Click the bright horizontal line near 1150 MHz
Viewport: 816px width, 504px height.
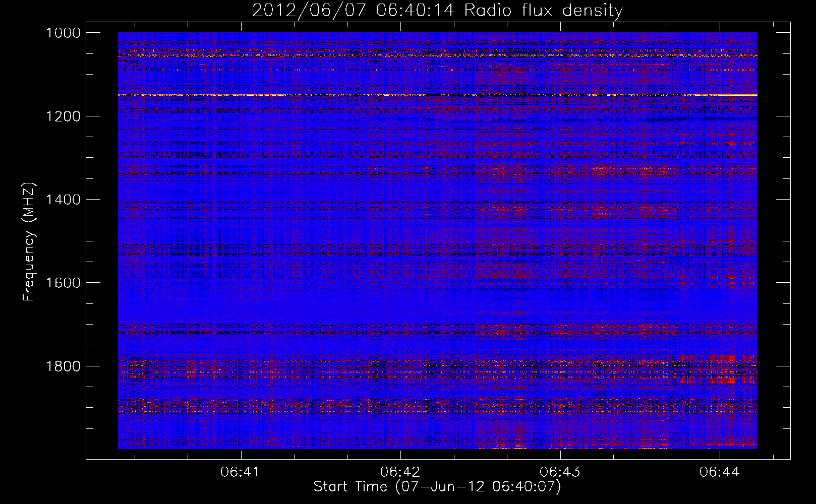437,95
